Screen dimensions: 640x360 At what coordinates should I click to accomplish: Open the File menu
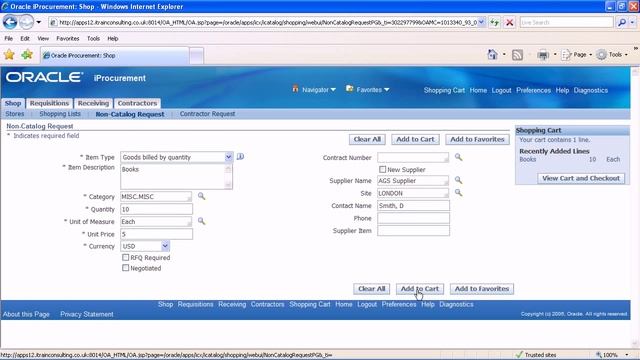(x=9, y=38)
